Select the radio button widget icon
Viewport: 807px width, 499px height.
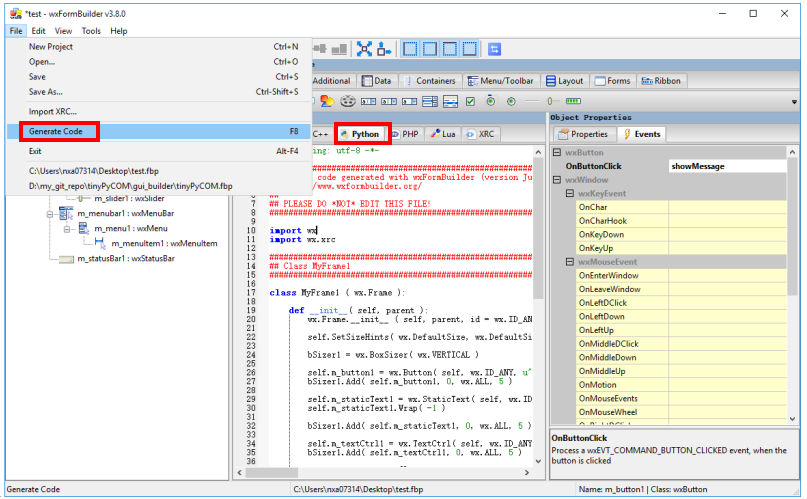511,101
